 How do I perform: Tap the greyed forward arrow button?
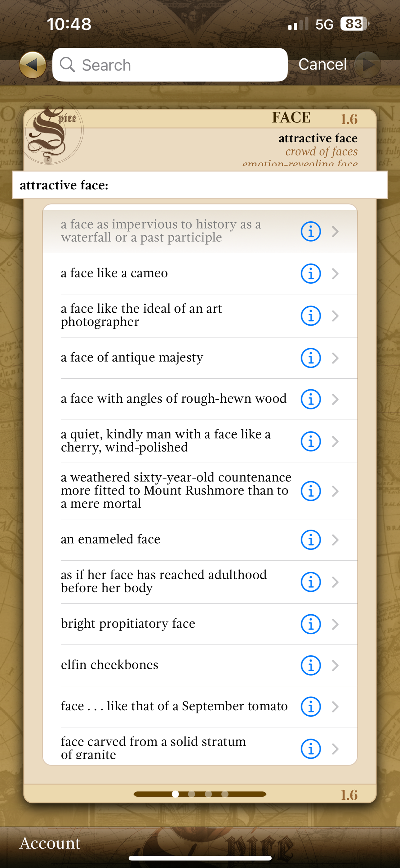[x=367, y=65]
